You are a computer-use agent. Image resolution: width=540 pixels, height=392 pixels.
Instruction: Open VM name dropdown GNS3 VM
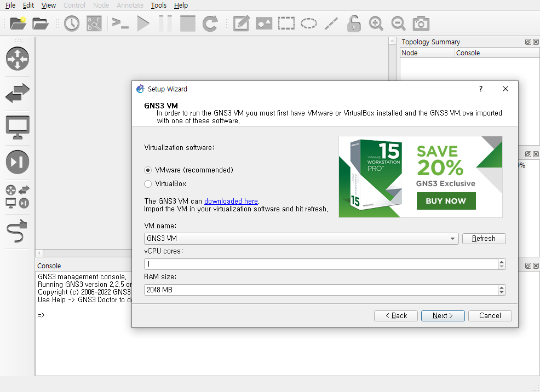point(301,239)
